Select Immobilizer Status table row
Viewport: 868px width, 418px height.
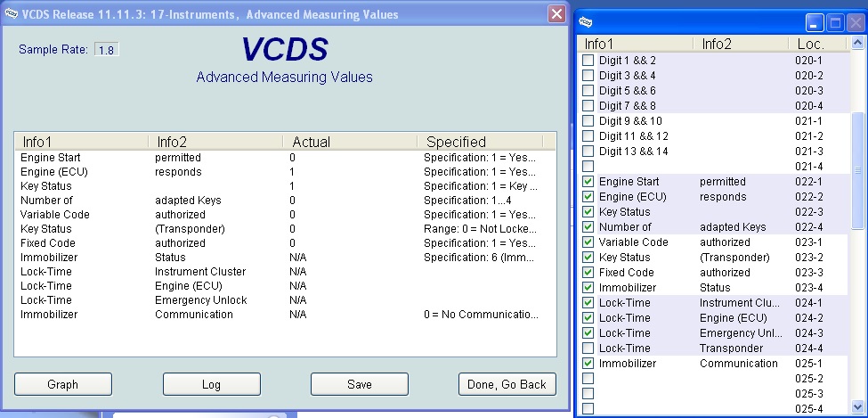click(285, 258)
